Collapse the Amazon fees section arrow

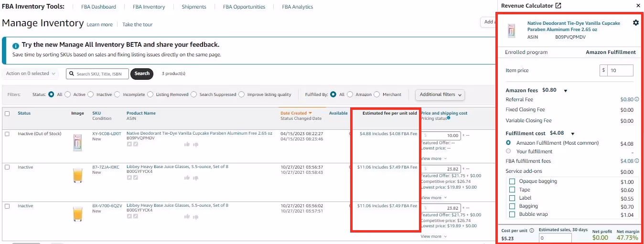(566, 91)
